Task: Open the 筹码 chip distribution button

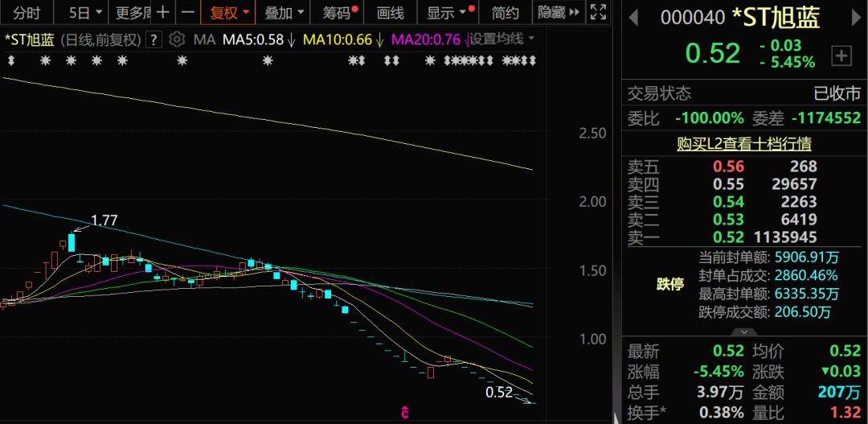Action: coord(339,12)
